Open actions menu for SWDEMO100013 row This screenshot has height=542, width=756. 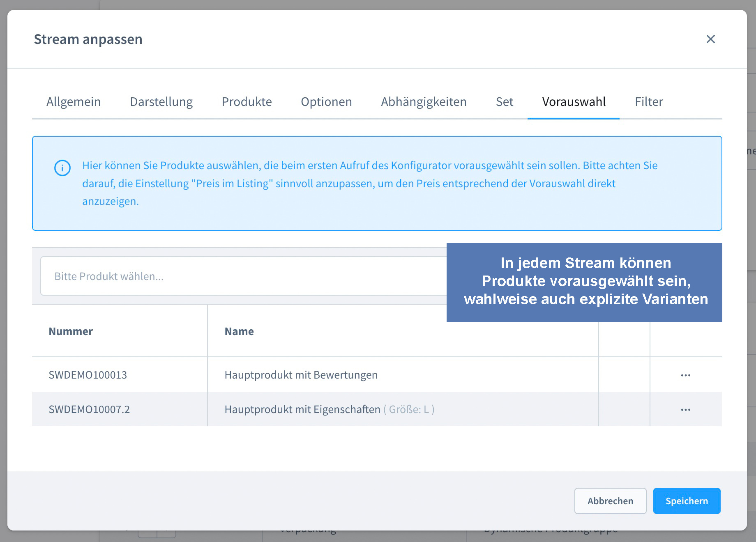pyautogui.click(x=685, y=375)
